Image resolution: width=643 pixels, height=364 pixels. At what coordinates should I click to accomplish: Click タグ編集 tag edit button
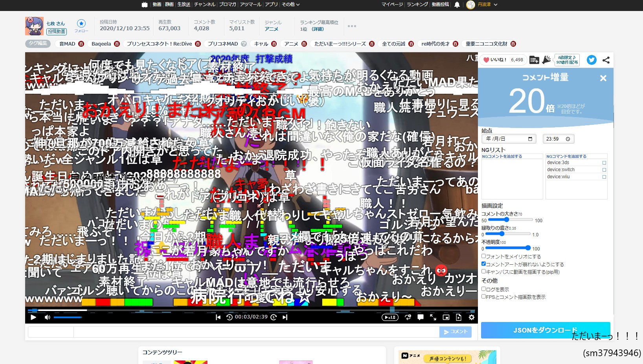[x=38, y=43]
